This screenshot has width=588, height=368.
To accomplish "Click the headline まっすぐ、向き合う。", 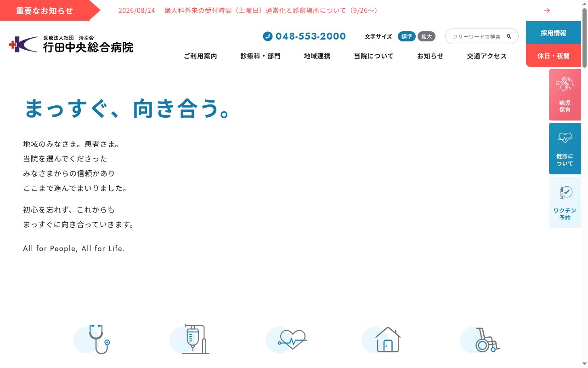I will point(127,109).
